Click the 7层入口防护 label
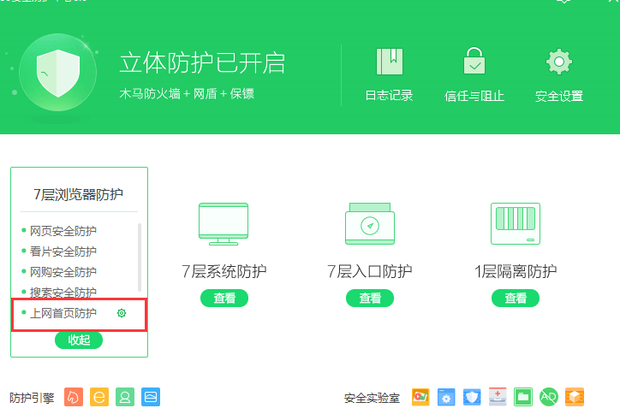The height and width of the screenshot is (420, 620). tap(370, 271)
